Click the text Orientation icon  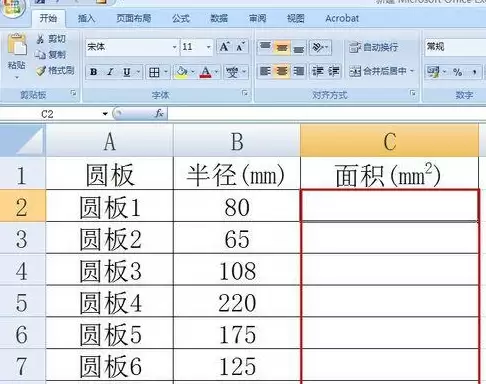point(318,47)
